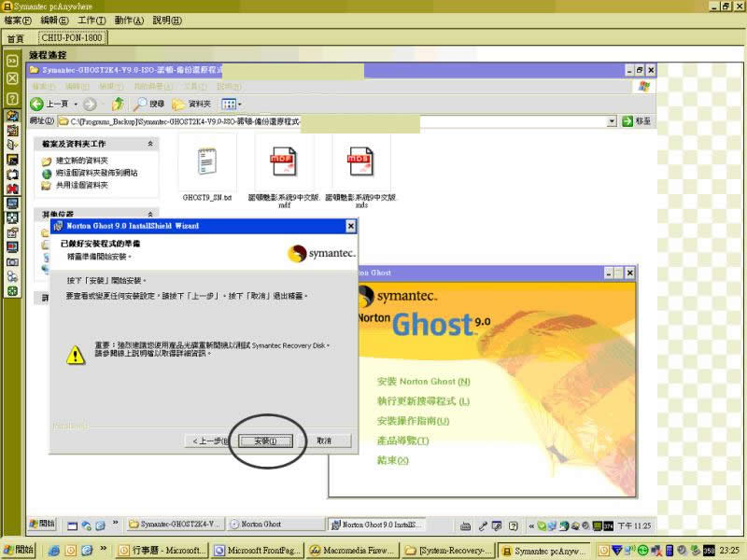
Task: Open the address bar dropdown arrow
Action: [612, 121]
